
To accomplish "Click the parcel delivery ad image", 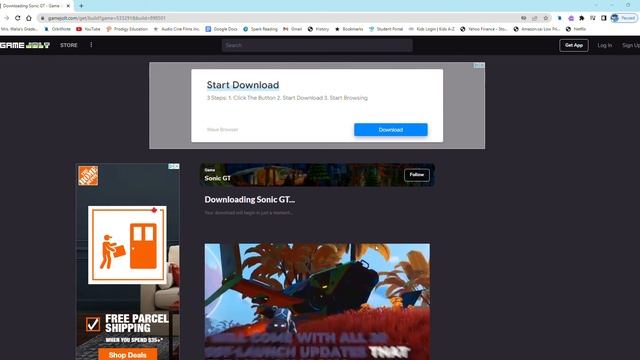I will [127, 245].
